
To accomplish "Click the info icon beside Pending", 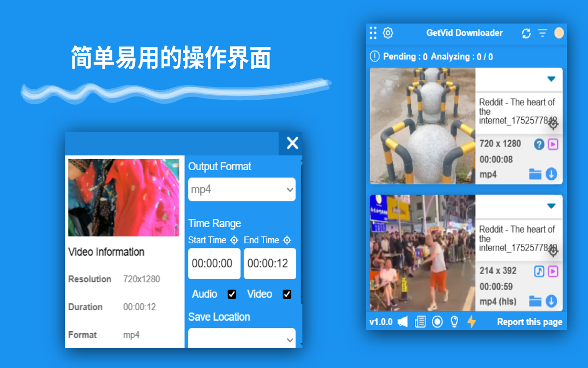I will click(x=375, y=57).
